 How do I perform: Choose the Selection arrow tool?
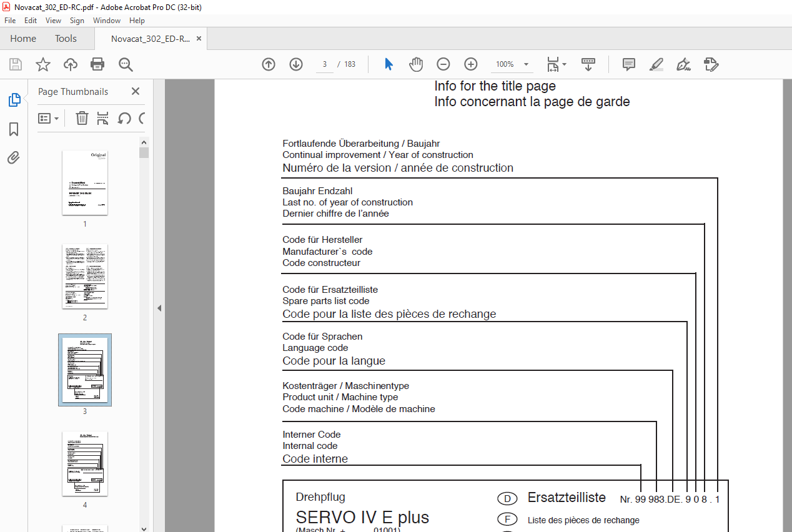coord(389,64)
